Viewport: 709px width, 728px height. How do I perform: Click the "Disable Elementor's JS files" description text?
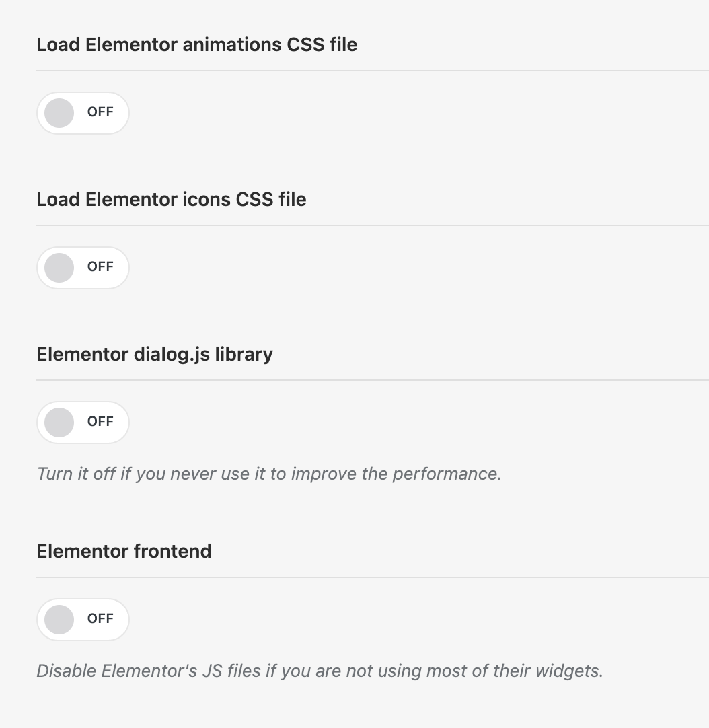click(320, 671)
